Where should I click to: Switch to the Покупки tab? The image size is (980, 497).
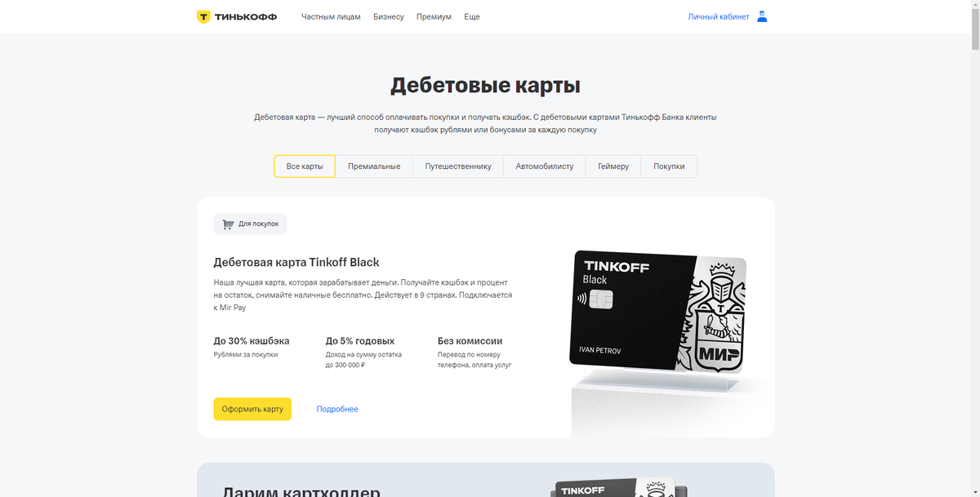pos(669,166)
